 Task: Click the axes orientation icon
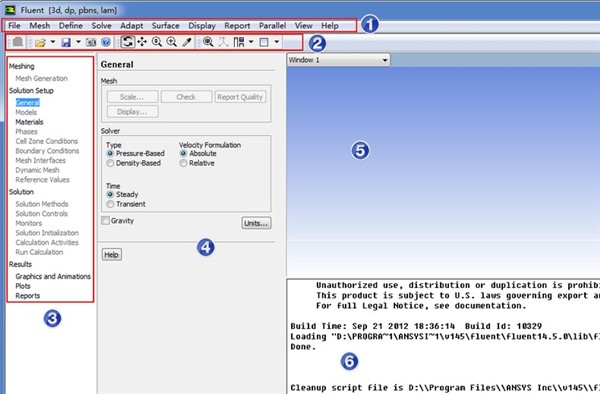pos(223,42)
